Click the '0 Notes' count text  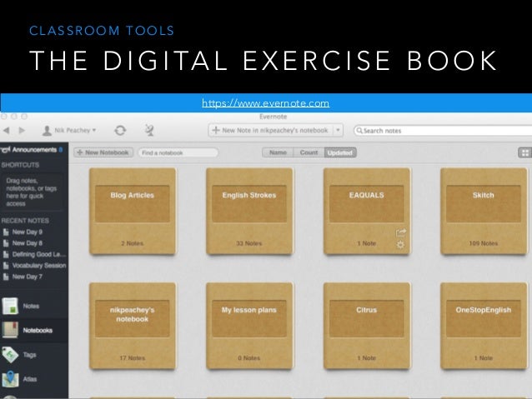(x=249, y=358)
